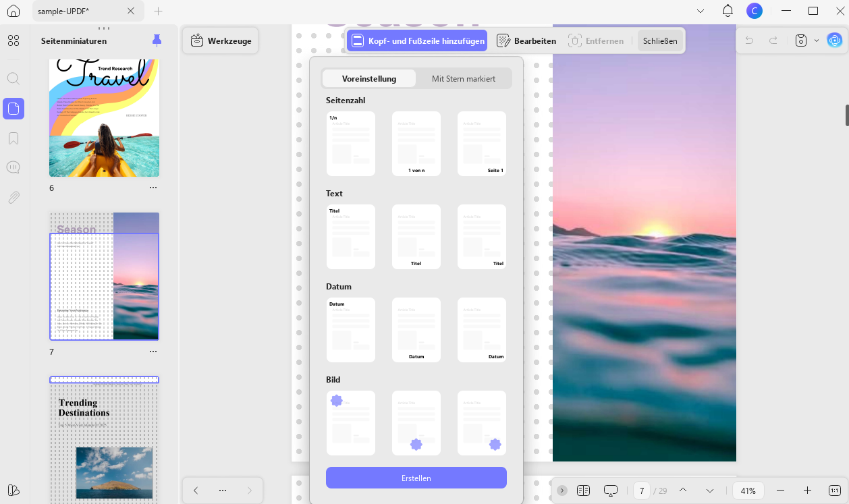Choose page number preset 1/n top left

click(351, 144)
